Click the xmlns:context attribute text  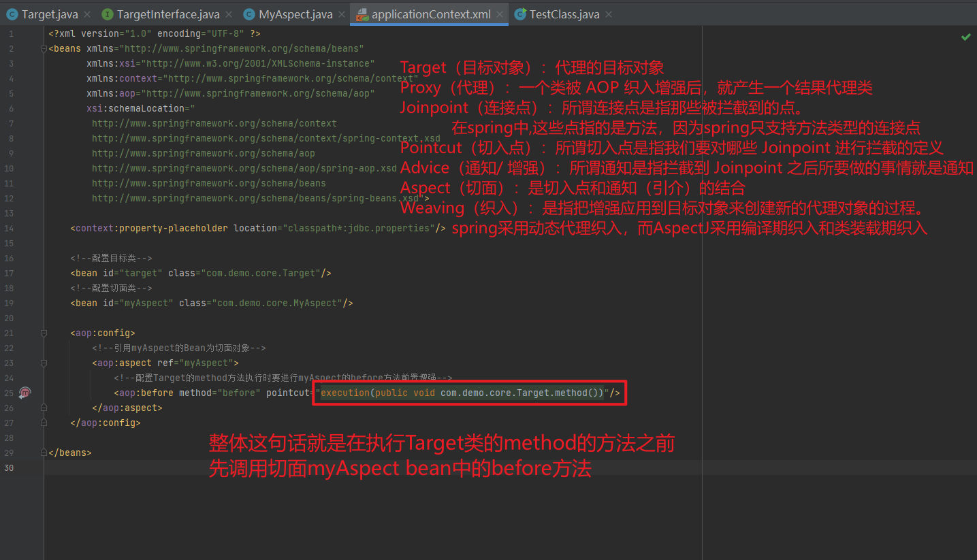252,78
